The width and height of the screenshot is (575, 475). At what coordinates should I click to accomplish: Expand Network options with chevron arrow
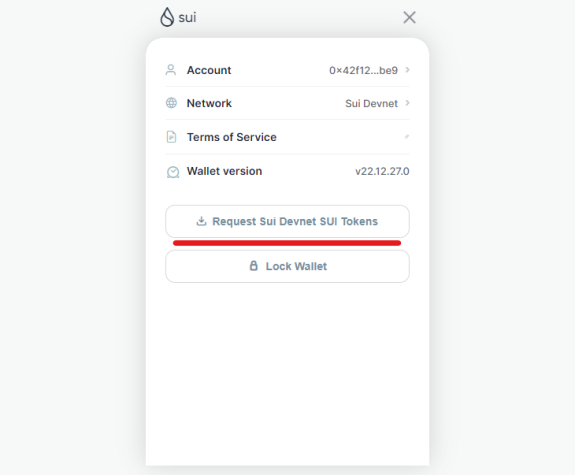point(407,103)
